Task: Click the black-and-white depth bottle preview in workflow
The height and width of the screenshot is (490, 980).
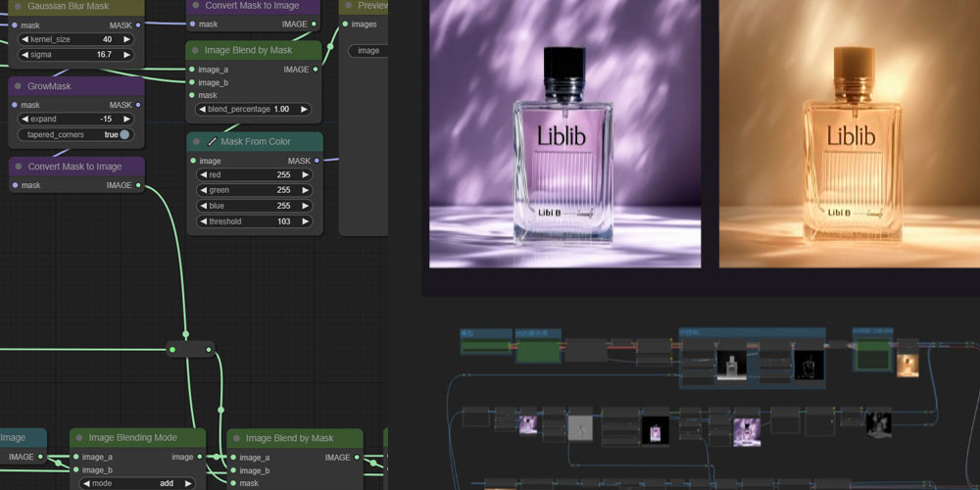Action: point(731,366)
